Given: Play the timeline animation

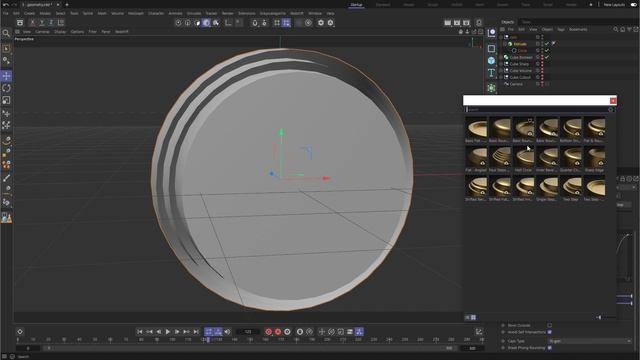Looking at the screenshot, I should click(168, 332).
